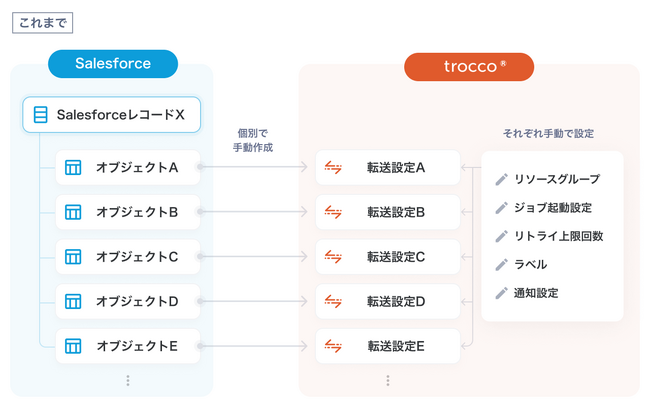Click the SalesforceレコードX database icon
This screenshot has width=650, height=411.
[41, 115]
